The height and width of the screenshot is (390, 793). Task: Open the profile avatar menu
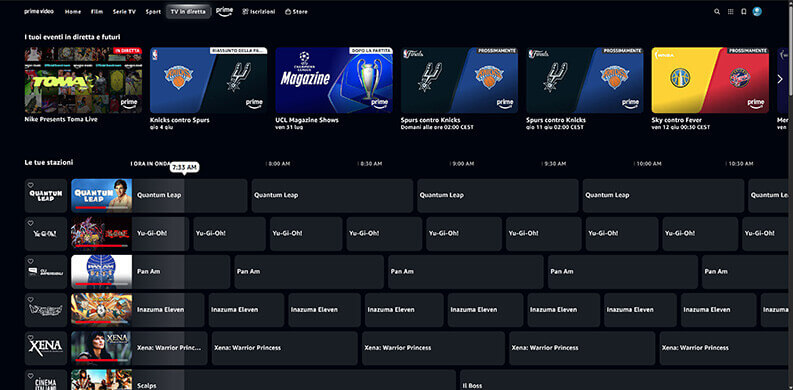coord(757,11)
